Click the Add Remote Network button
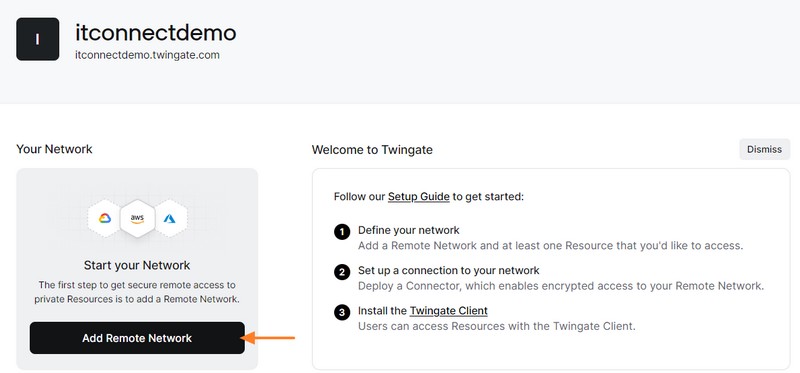Screen dimensions: 800x373 137,338
